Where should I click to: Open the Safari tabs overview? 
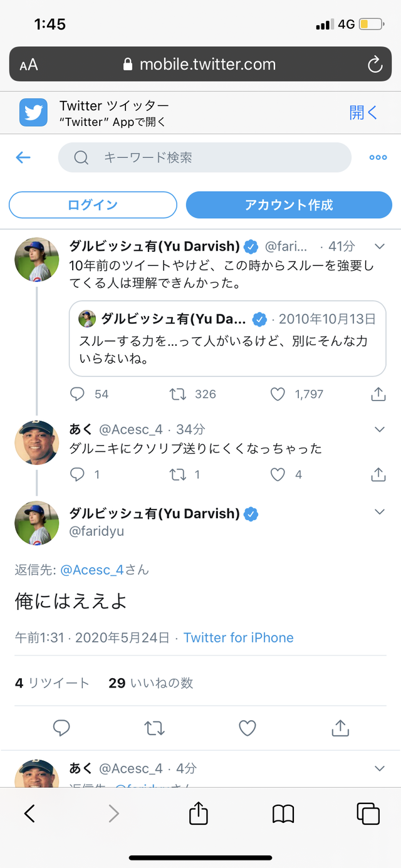click(368, 813)
